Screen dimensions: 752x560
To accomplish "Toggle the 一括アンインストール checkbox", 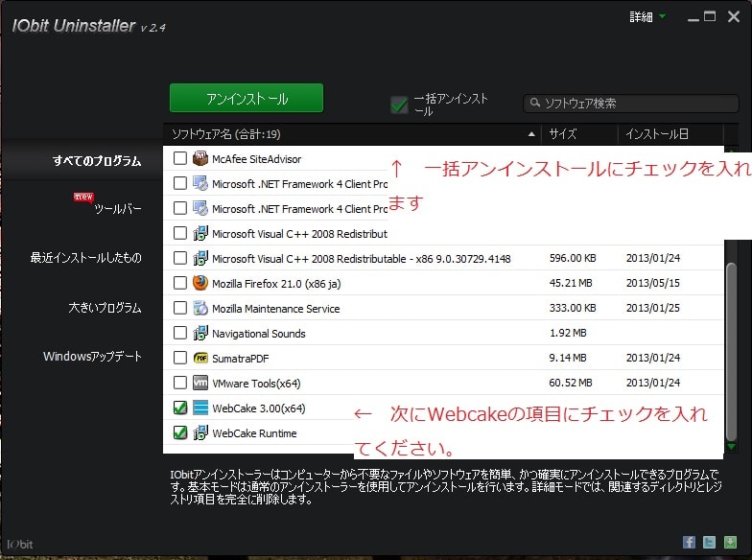I will point(399,105).
